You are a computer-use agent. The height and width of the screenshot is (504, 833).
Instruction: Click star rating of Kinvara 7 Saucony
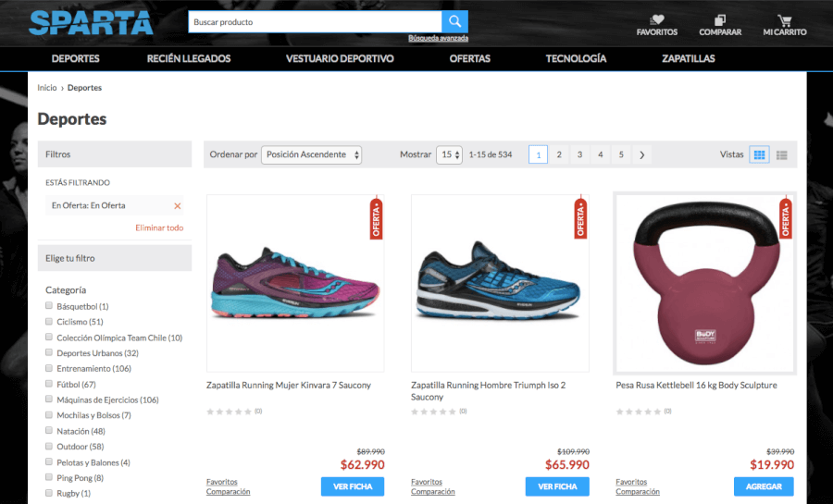(x=229, y=412)
